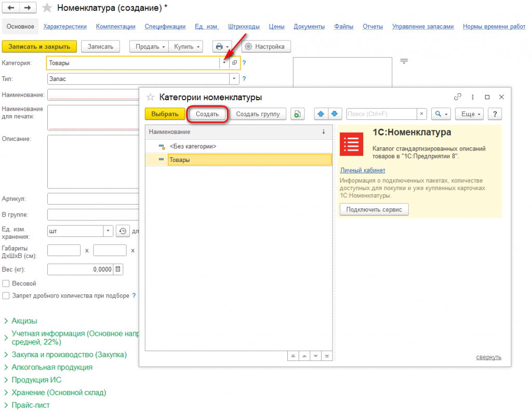
Task: Move the item down with blue arrow
Action: tap(335, 114)
